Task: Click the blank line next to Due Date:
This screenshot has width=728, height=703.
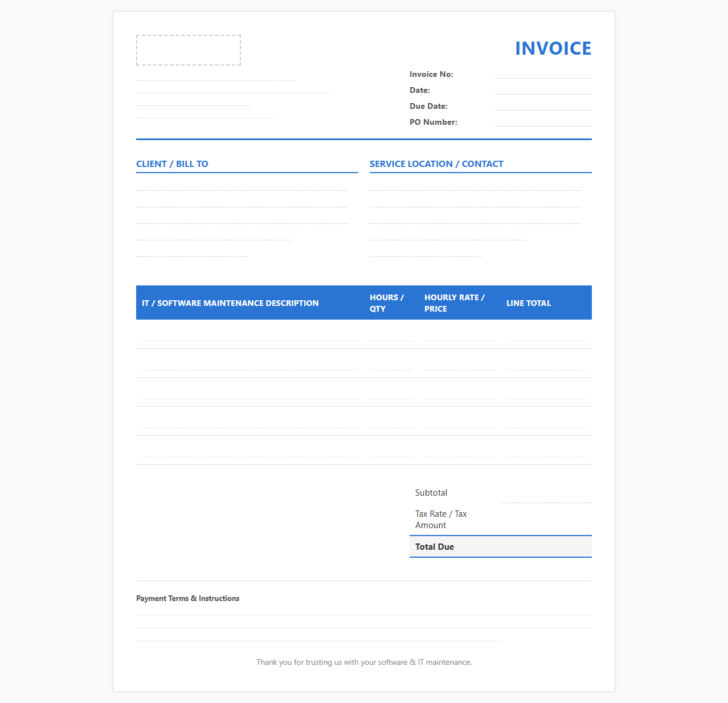Action: tap(543, 105)
